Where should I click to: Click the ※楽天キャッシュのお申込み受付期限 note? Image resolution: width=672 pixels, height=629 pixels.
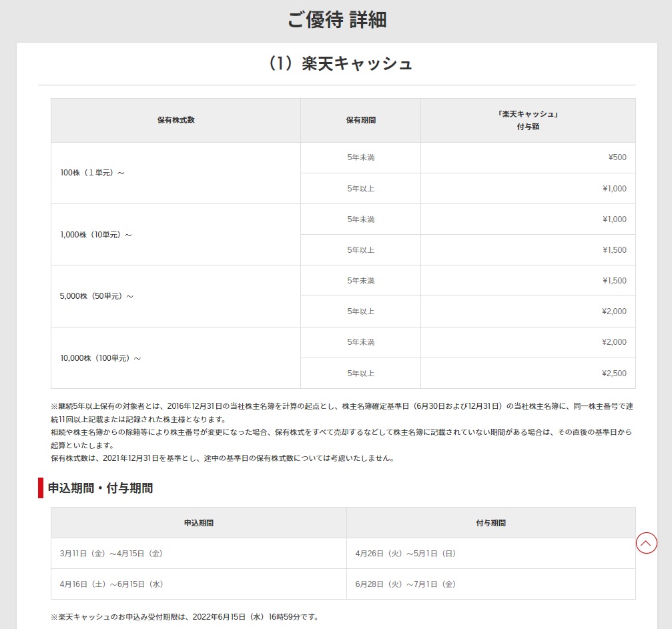(185, 617)
